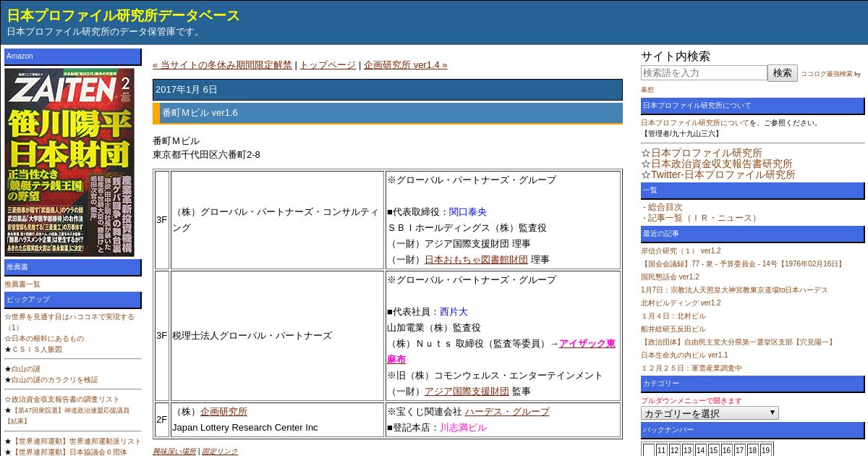This screenshot has width=868, height=456.
Task: Open ハーデス・グループ link
Action: coord(507,411)
